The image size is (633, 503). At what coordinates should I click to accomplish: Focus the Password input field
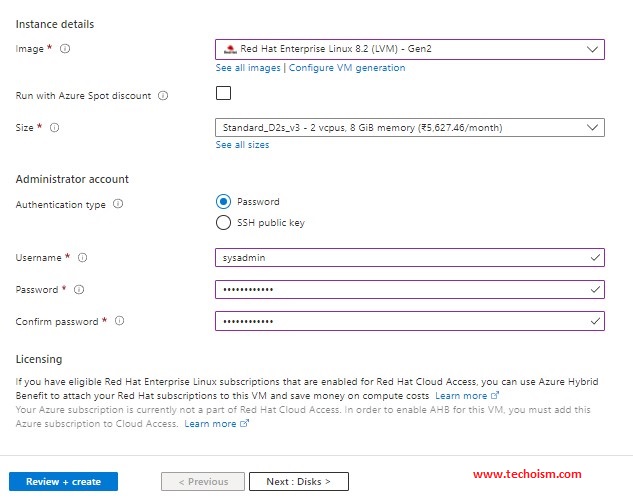click(x=410, y=289)
